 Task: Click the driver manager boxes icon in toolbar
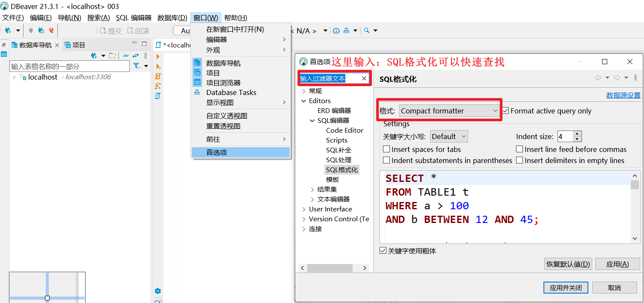[x=347, y=30]
